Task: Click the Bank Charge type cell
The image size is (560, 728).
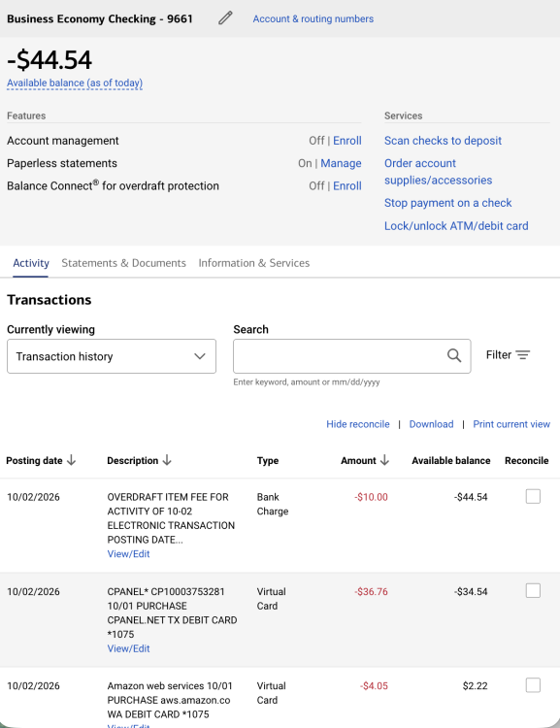Action: click(x=273, y=504)
